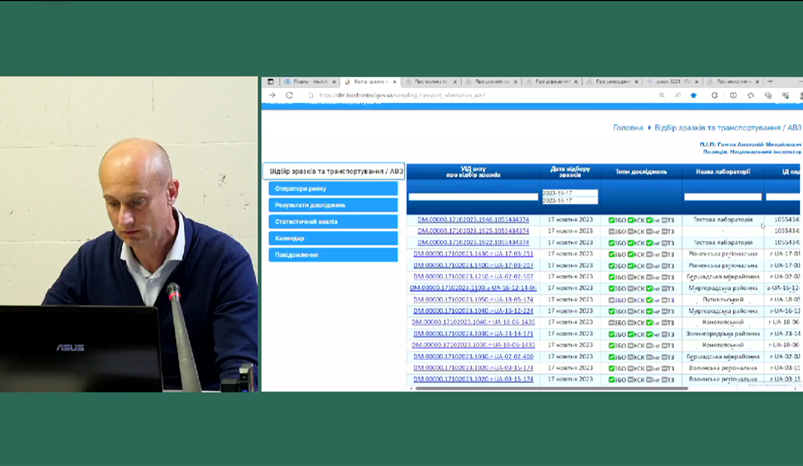Open record link ending 1946.1055434374
The height and width of the screenshot is (466, 803).
tap(473, 219)
